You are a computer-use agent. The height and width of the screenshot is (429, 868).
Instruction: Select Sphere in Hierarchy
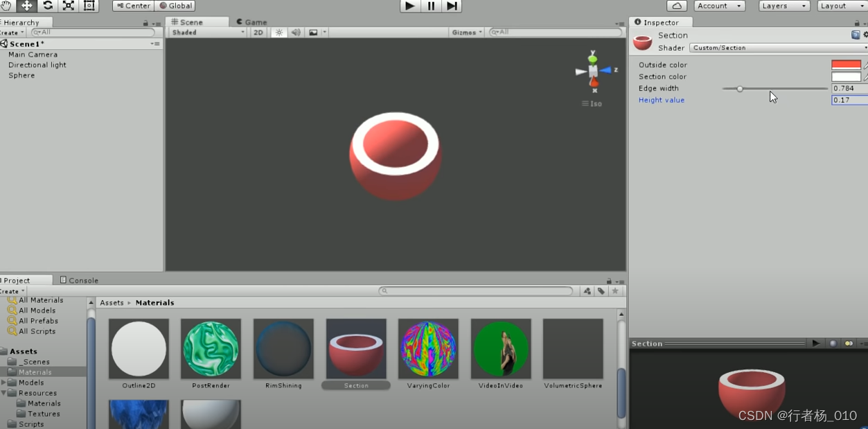click(21, 76)
